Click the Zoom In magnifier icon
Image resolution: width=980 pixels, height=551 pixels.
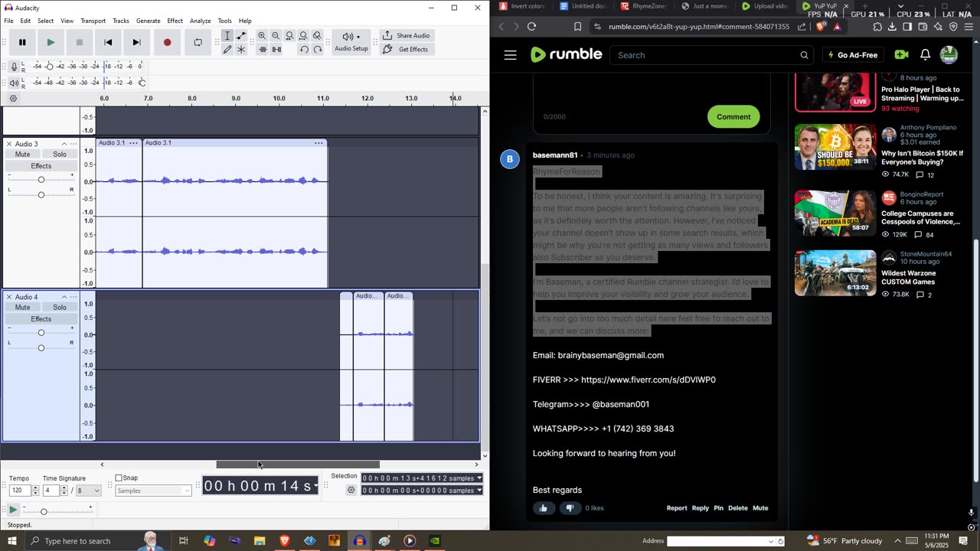[x=262, y=35]
